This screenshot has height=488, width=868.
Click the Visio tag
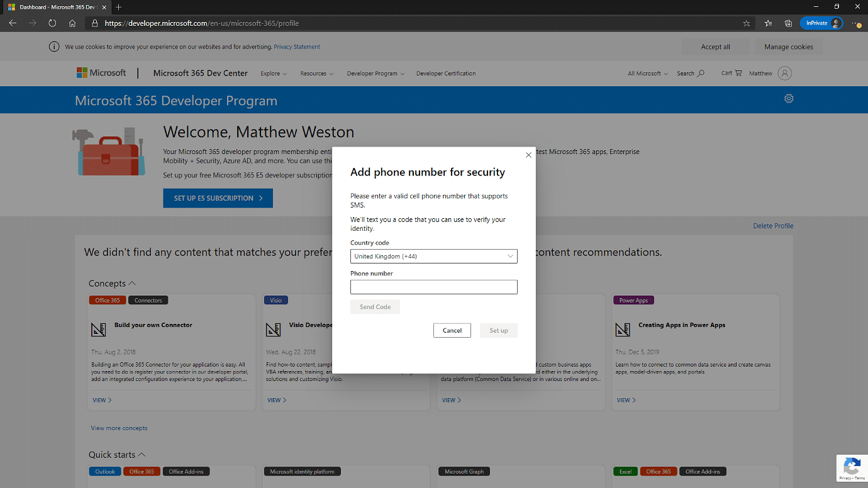[276, 300]
